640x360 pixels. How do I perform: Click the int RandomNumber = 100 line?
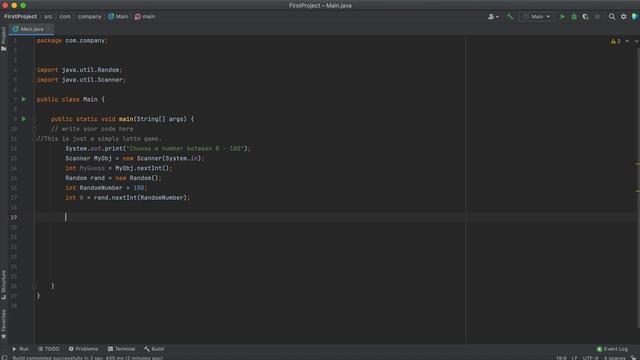[x=106, y=188]
